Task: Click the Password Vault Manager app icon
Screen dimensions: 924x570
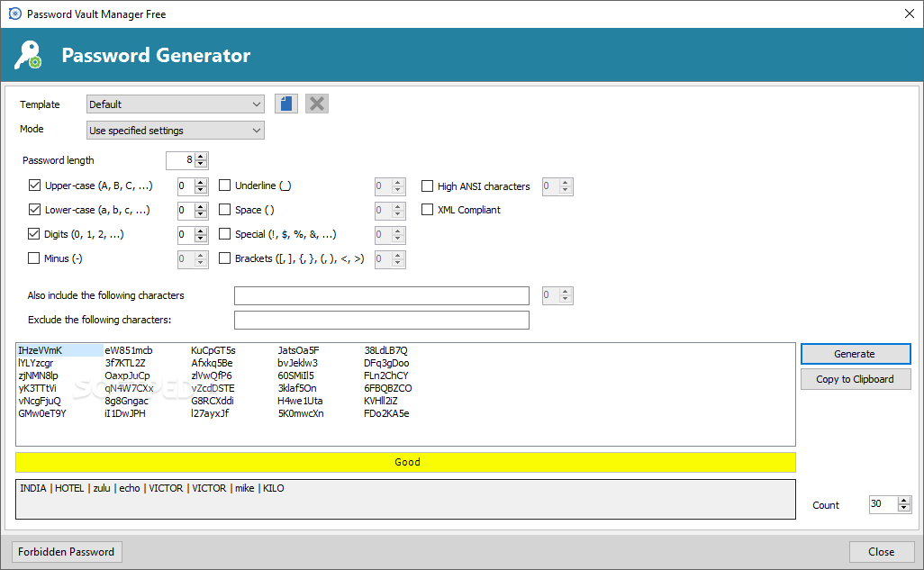Action: coord(14,14)
